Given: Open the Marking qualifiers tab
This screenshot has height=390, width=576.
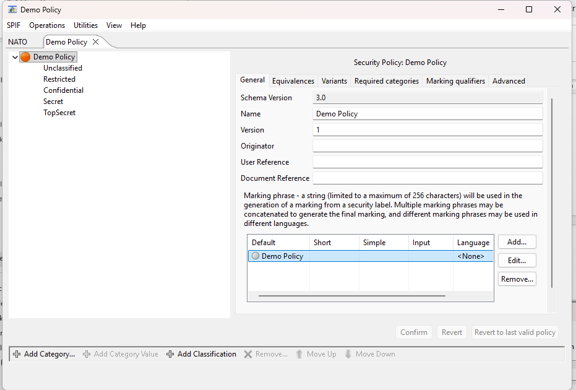Looking at the screenshot, I should point(456,81).
